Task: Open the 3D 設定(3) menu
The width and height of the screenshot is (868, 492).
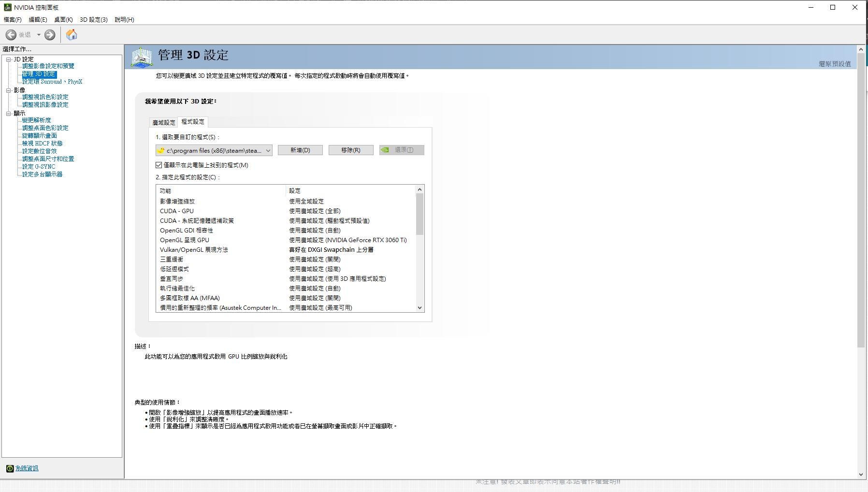Action: click(94, 20)
